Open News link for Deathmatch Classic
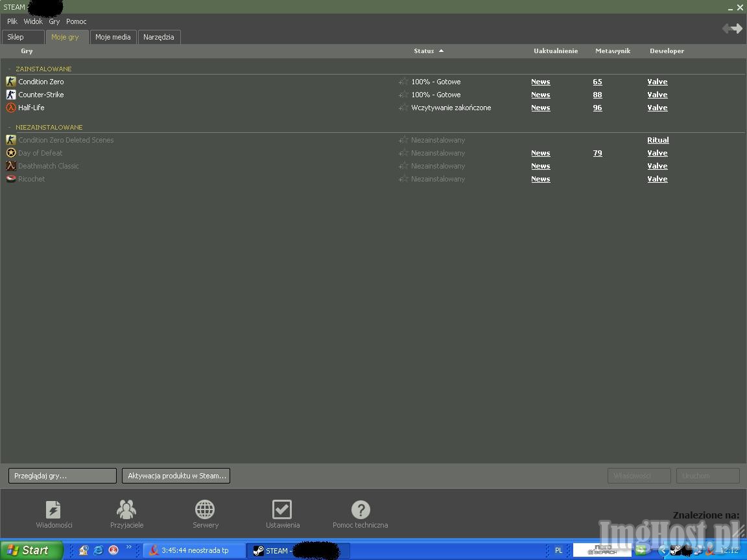 (540, 166)
